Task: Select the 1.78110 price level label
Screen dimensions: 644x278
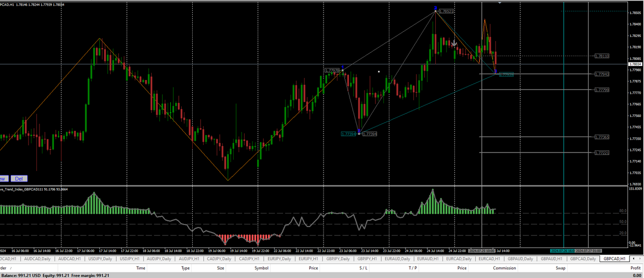Action: pyautogui.click(x=602, y=56)
